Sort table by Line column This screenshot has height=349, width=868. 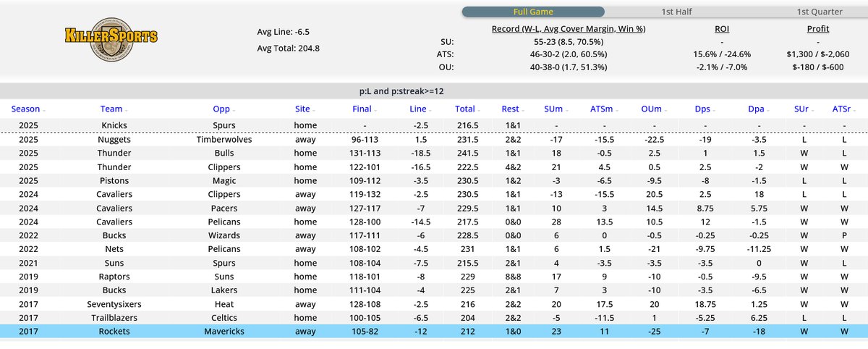coord(418,109)
